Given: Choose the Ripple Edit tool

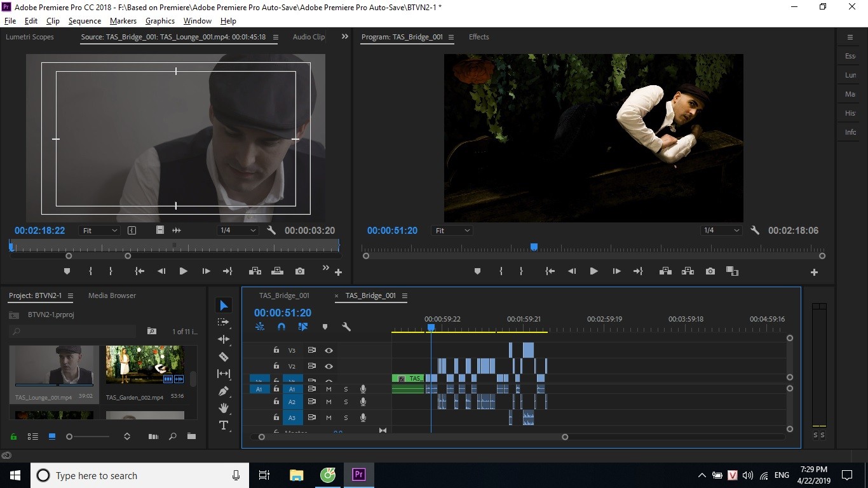Looking at the screenshot, I should (x=224, y=339).
